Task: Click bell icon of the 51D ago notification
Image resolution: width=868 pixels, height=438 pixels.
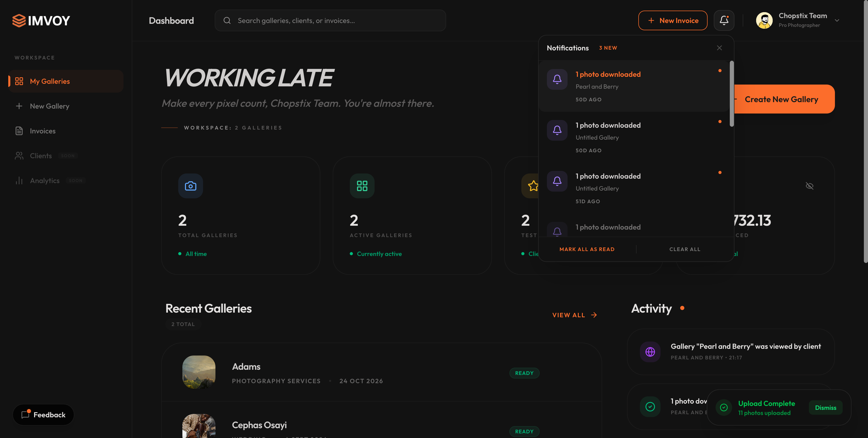Action: 557,181
